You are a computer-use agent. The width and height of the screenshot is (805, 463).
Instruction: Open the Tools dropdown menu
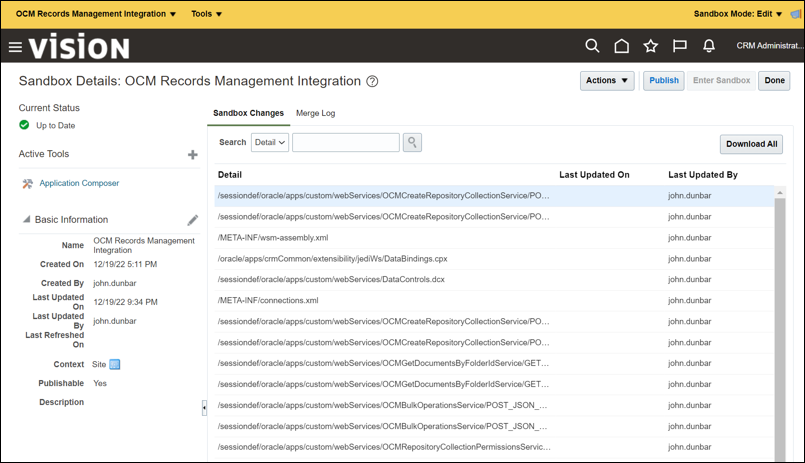click(206, 14)
